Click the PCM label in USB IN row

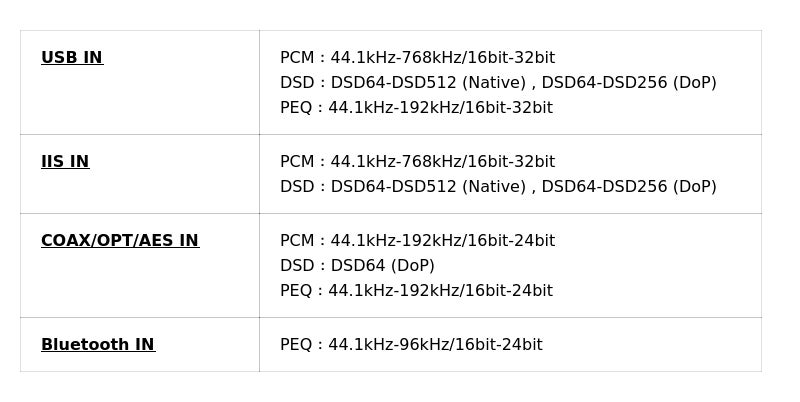point(296,58)
